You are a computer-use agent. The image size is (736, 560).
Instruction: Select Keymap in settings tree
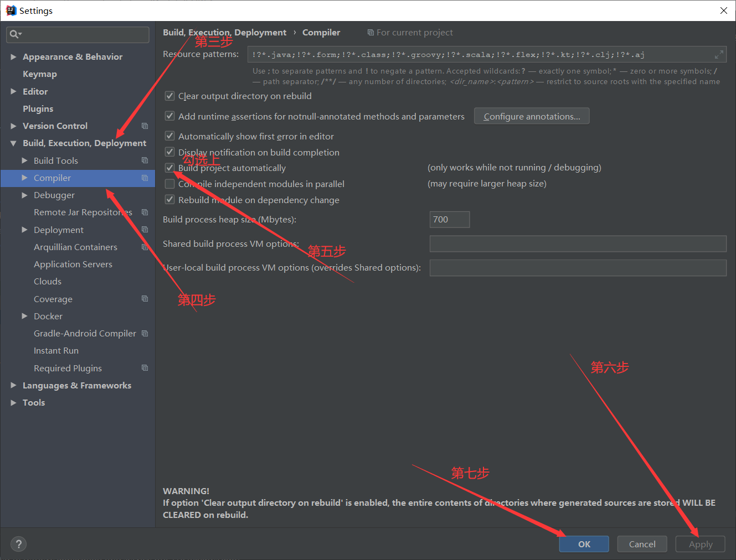click(40, 74)
